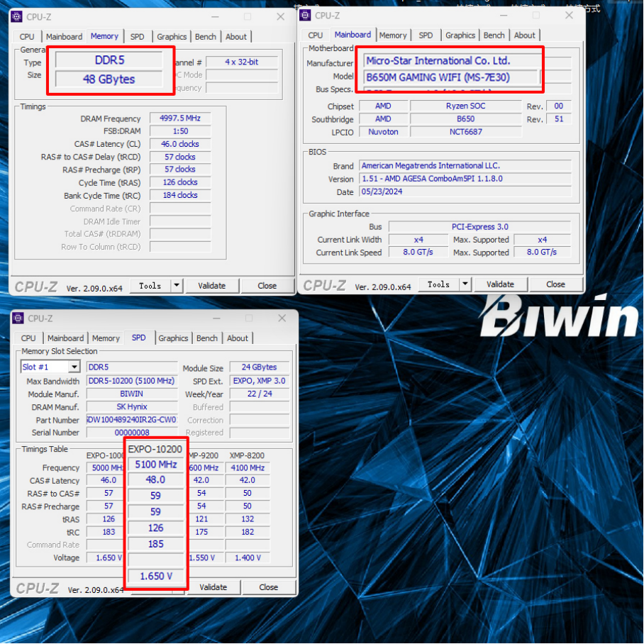Click Validate in the Memory window
The width and height of the screenshot is (644, 644).
click(x=212, y=286)
